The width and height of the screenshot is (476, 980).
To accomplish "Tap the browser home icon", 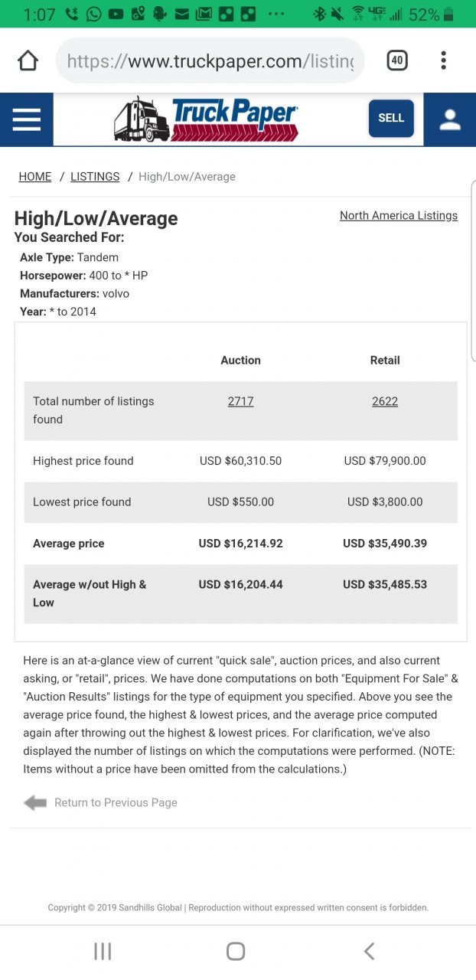I will (28, 60).
